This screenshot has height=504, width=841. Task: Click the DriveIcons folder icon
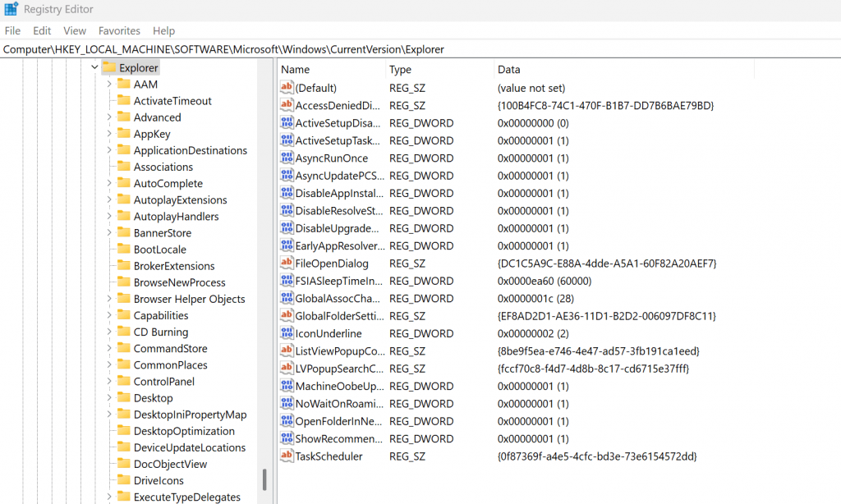pos(124,480)
